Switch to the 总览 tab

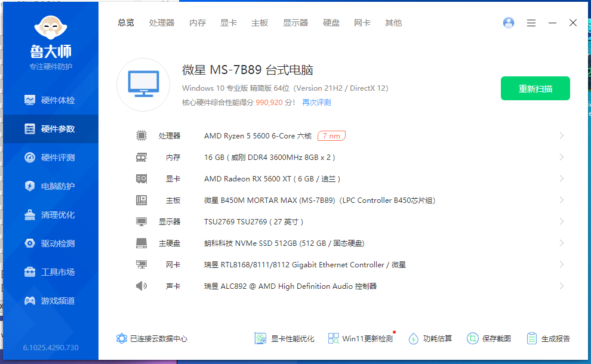click(x=126, y=23)
